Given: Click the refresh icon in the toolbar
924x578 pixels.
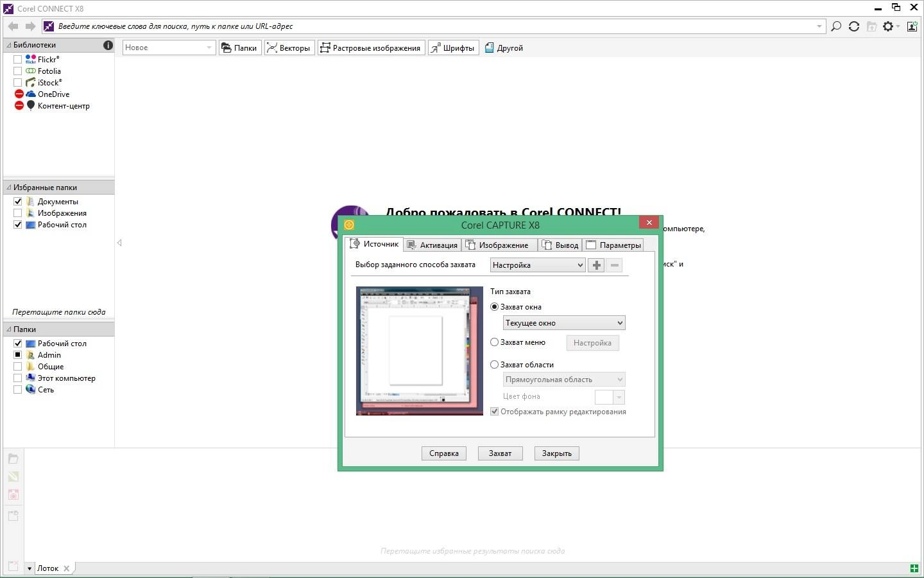Looking at the screenshot, I should tap(854, 26).
